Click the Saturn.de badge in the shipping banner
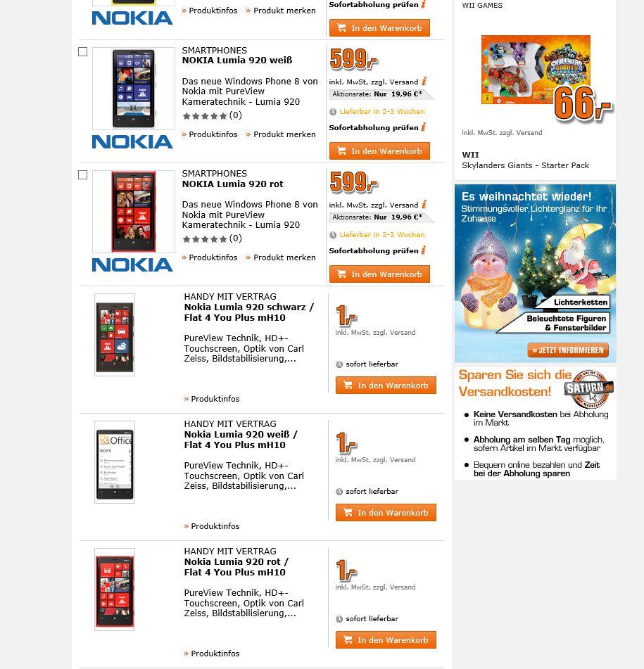The width and height of the screenshot is (644, 669). pyautogui.click(x=589, y=389)
